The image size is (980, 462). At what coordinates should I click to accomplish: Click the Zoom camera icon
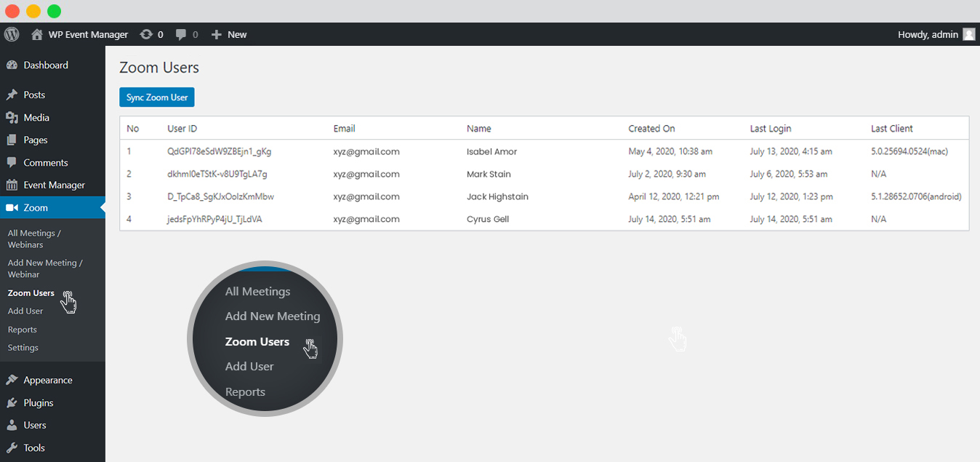12,207
